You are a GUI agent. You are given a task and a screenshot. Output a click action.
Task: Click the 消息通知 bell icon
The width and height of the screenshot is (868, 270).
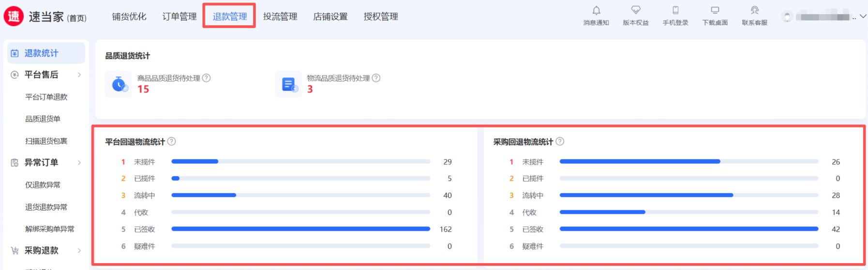[x=596, y=11]
